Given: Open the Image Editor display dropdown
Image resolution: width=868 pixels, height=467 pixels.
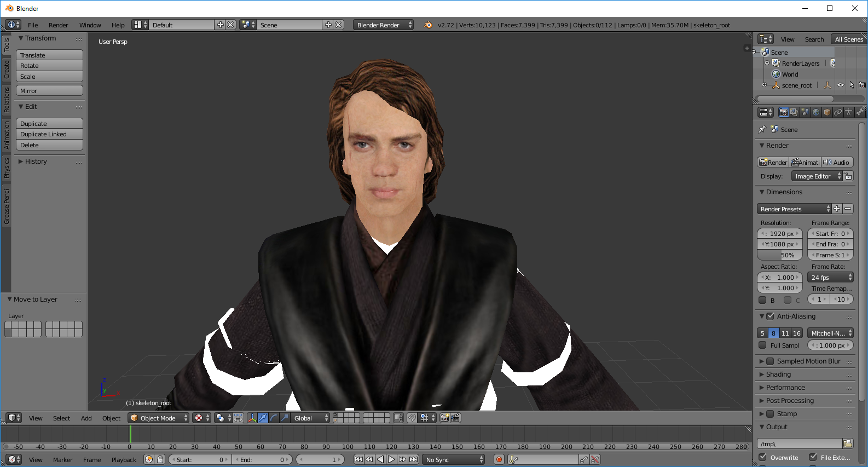Looking at the screenshot, I should pyautogui.click(x=817, y=176).
